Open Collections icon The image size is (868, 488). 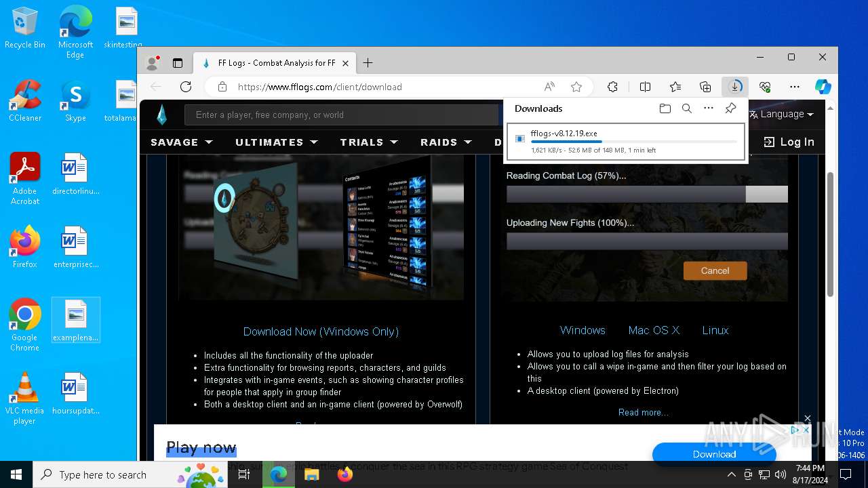[705, 87]
